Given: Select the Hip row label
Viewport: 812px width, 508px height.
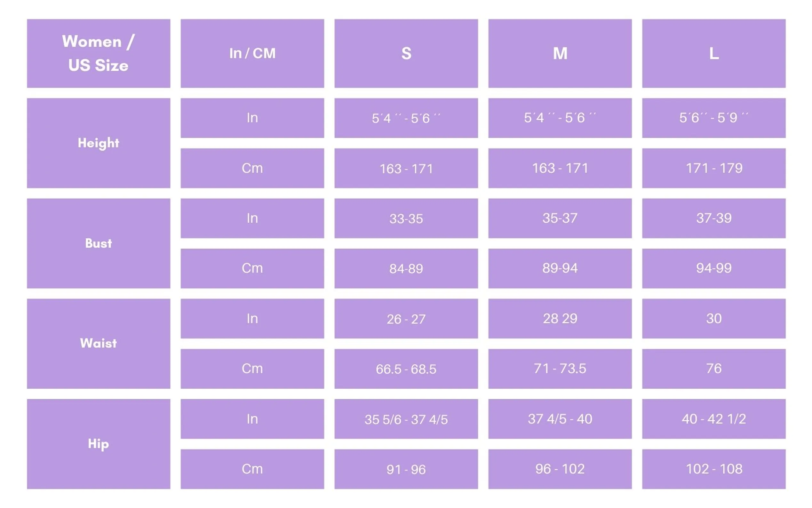Looking at the screenshot, I should 99,444.
